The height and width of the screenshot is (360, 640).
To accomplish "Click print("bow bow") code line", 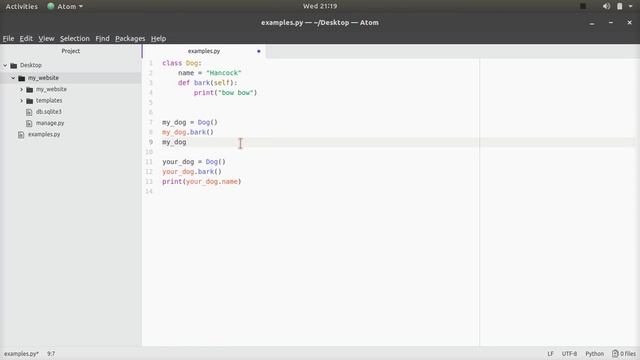I will 225,93.
